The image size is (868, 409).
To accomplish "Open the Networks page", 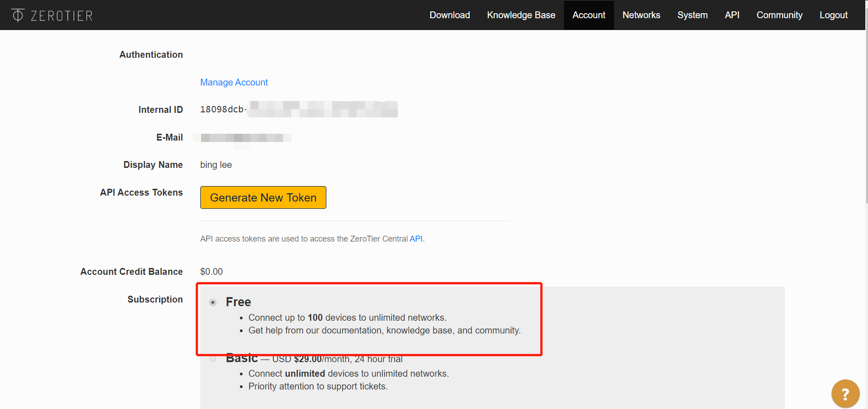I will (x=641, y=15).
